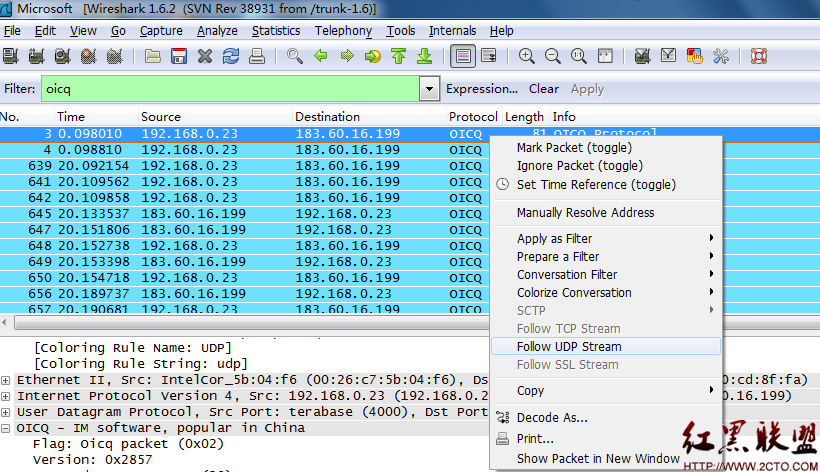
Task: Zoom in toolbar icon
Action: pos(527,56)
